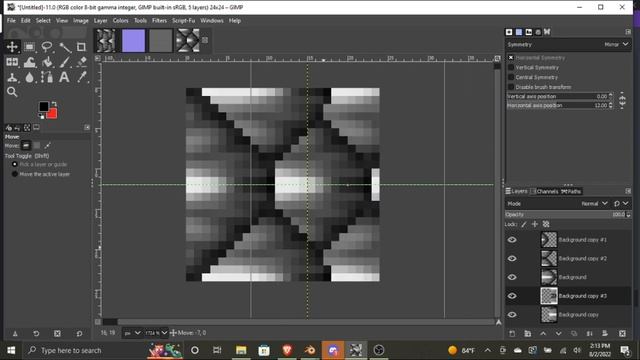The height and width of the screenshot is (360, 640).
Task: Open the Layers dock tab configuration menu
Action: 628,191
